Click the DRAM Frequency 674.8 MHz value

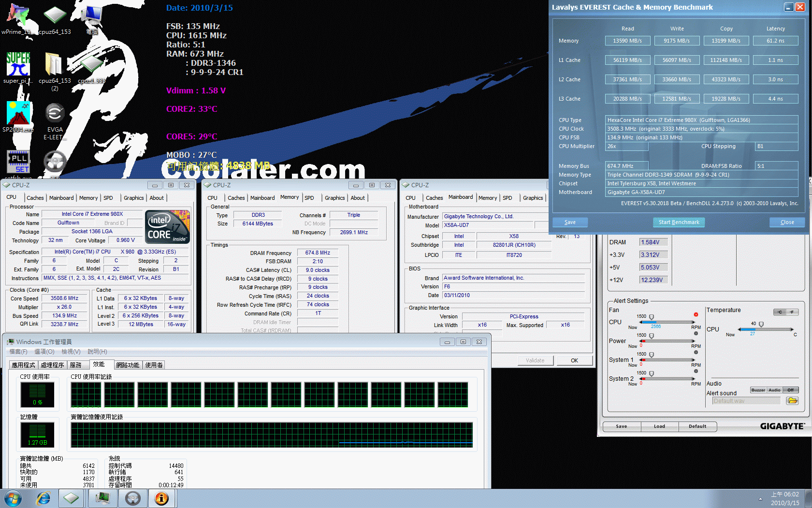click(318, 253)
